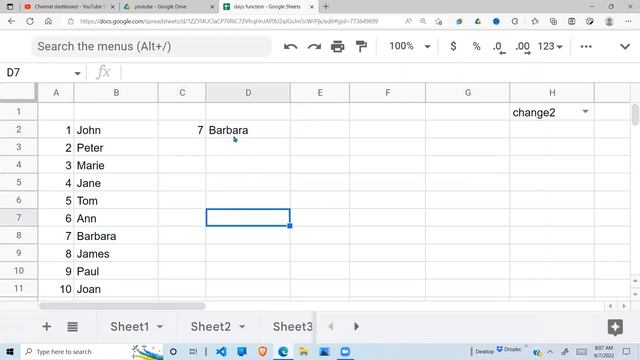The height and width of the screenshot is (360, 640).
Task: Click the Search the menus box
Action: (x=151, y=47)
